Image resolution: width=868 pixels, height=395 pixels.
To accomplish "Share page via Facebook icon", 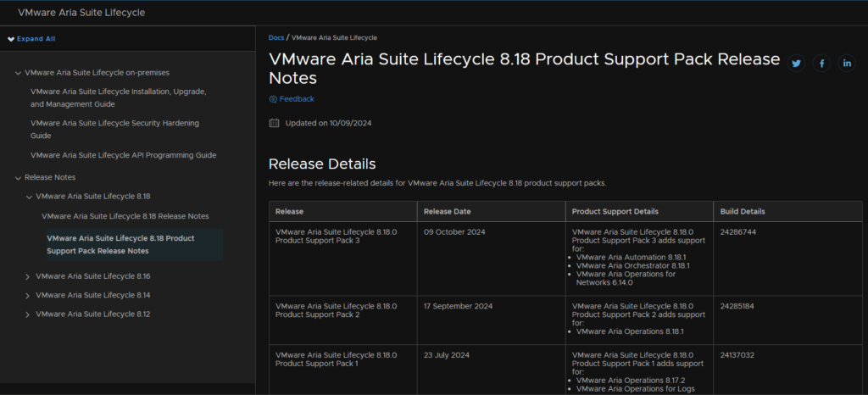I will [821, 63].
